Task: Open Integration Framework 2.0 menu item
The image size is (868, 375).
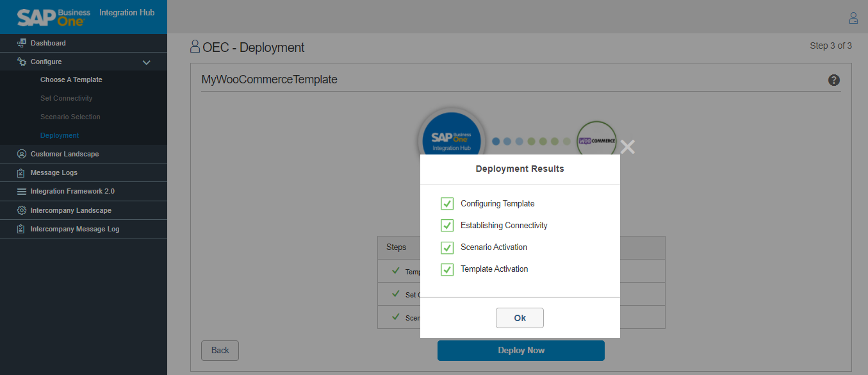Action: pyautogui.click(x=72, y=192)
